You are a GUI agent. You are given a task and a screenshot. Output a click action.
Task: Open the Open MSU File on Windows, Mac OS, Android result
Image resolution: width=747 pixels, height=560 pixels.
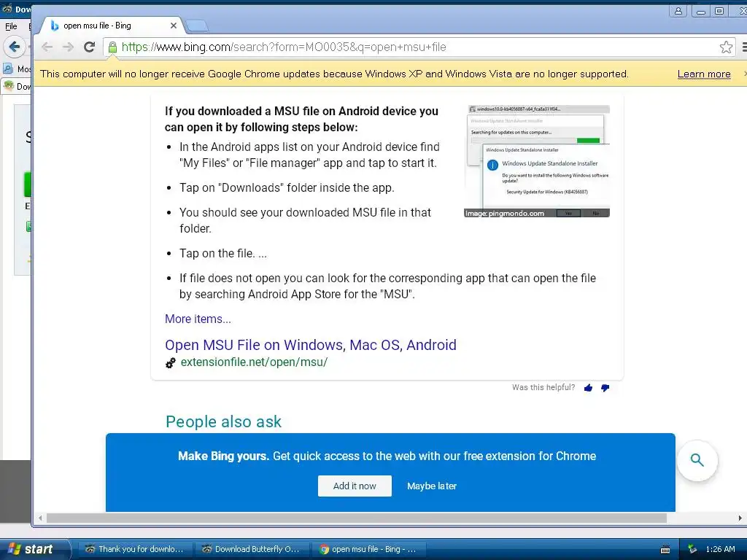(x=311, y=344)
